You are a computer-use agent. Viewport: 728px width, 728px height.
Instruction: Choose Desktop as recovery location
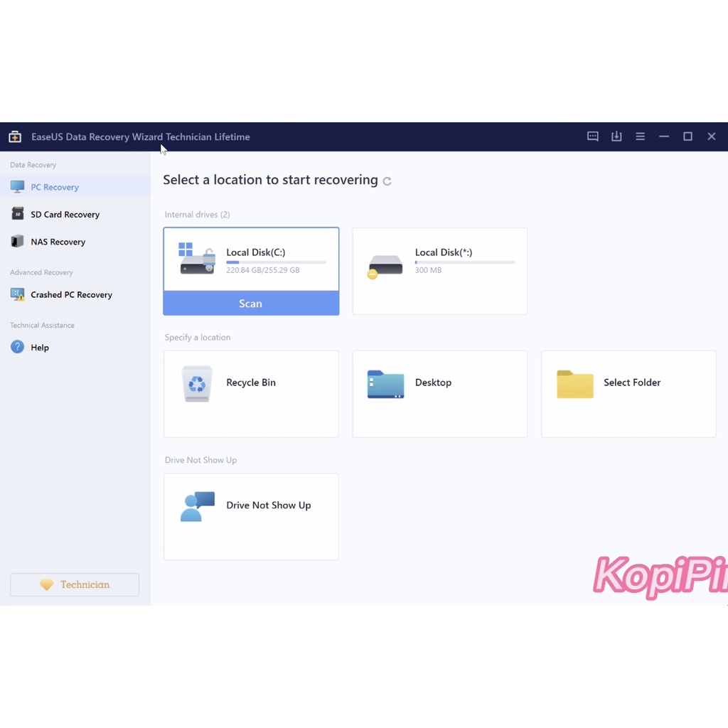tap(439, 394)
